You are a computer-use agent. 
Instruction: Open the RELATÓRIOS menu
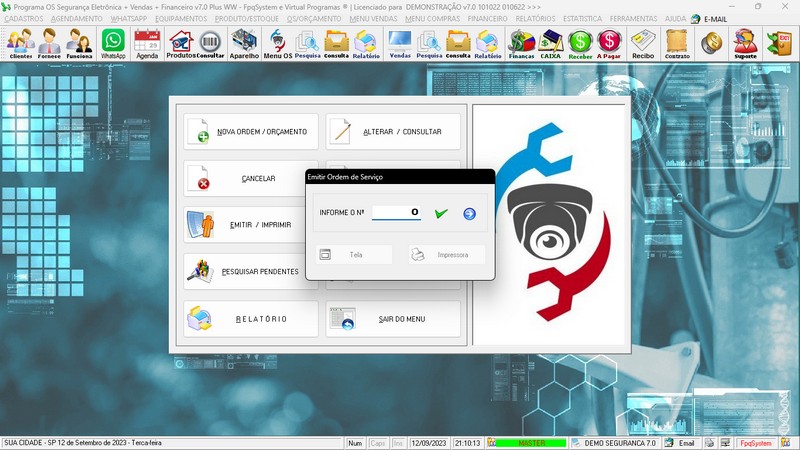535,19
